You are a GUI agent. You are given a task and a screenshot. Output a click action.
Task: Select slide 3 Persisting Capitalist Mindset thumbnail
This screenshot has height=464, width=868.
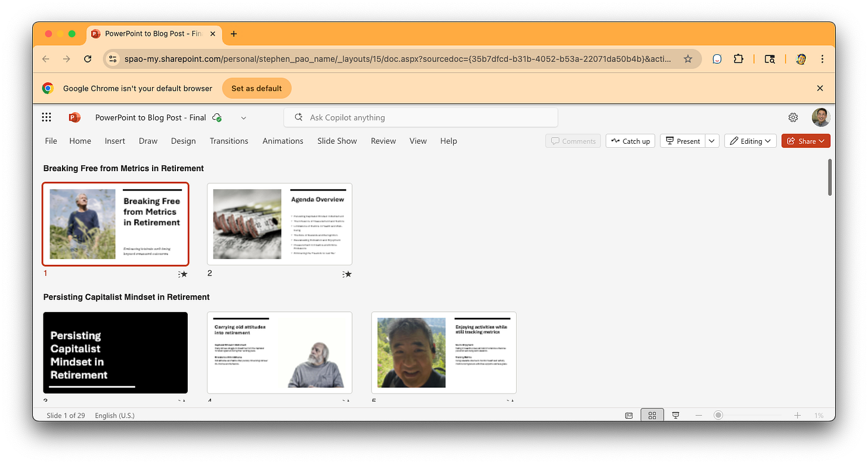[116, 352]
